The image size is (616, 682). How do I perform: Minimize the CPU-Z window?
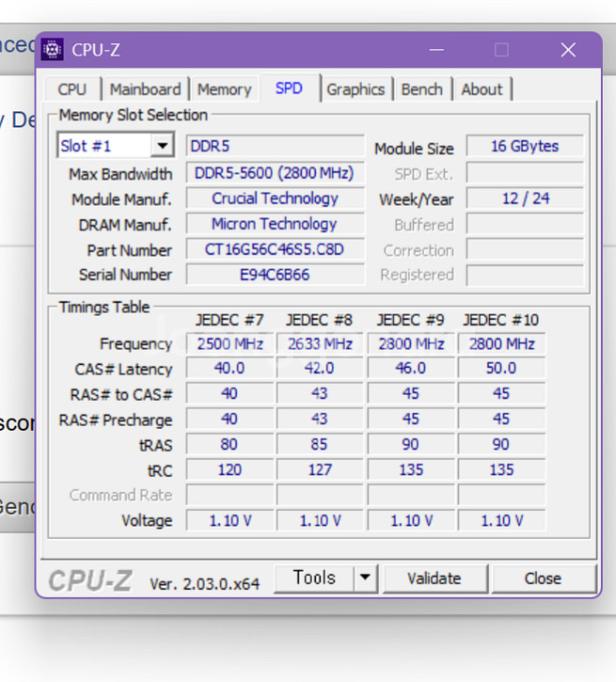pos(436,50)
